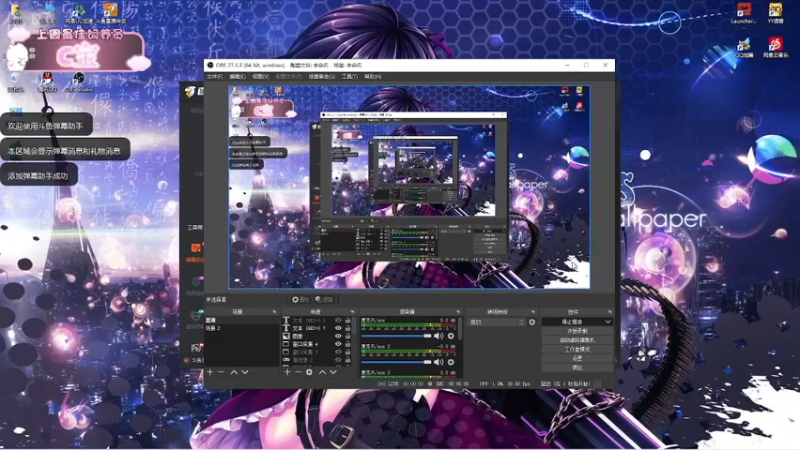Toggle visibility of 窗口采集 4 source

(x=338, y=344)
